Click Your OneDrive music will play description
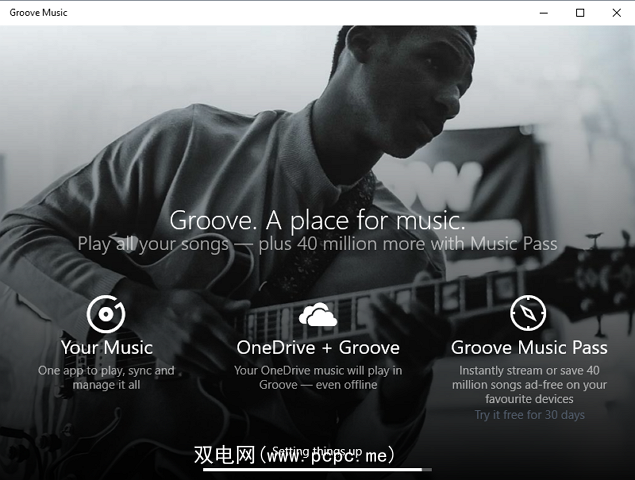Image resolution: width=635 pixels, height=480 pixels. point(318,378)
